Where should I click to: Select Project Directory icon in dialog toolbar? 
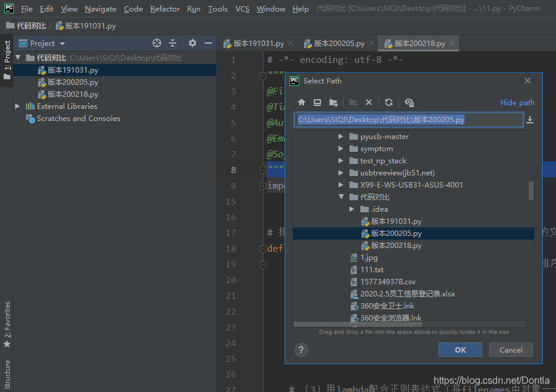[333, 102]
